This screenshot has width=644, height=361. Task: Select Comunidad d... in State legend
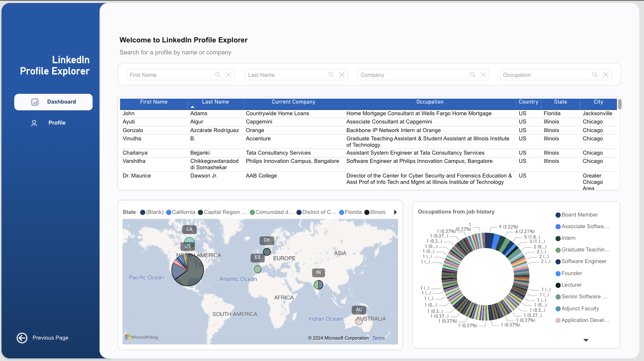(272, 212)
